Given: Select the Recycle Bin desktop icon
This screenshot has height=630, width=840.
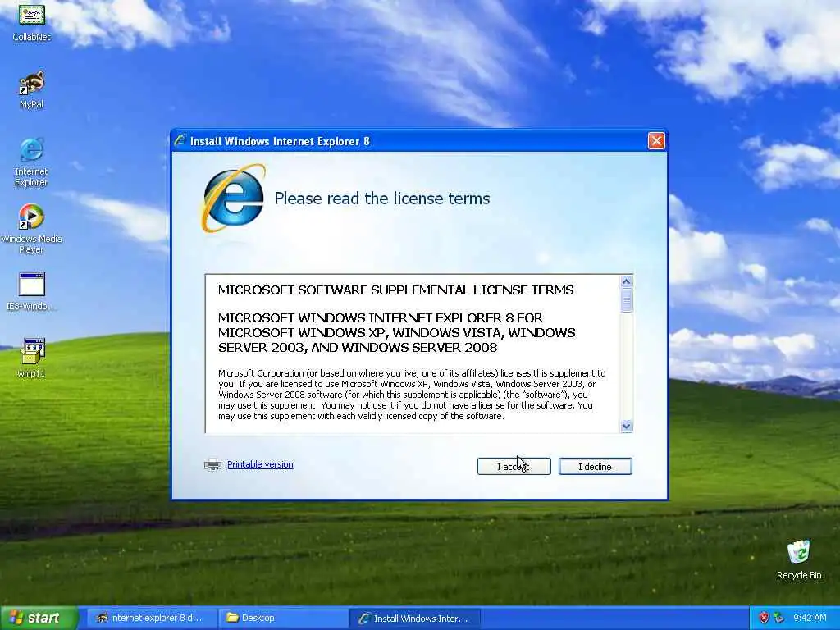Looking at the screenshot, I should [x=799, y=559].
